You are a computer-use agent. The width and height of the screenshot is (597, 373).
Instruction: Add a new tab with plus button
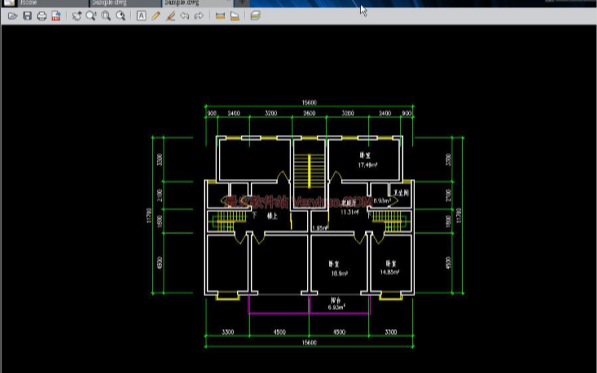pyautogui.click(x=242, y=3)
